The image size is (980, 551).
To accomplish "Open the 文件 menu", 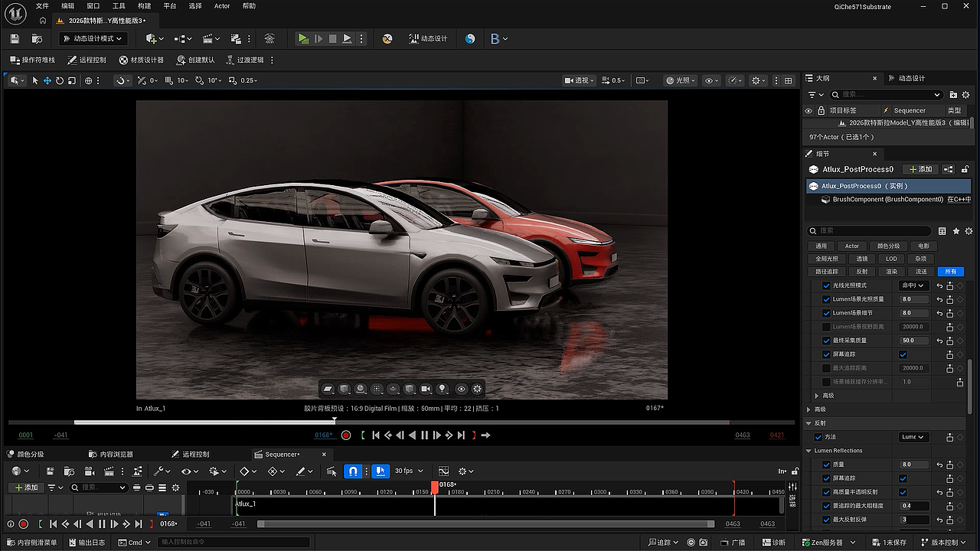I will coord(42,6).
